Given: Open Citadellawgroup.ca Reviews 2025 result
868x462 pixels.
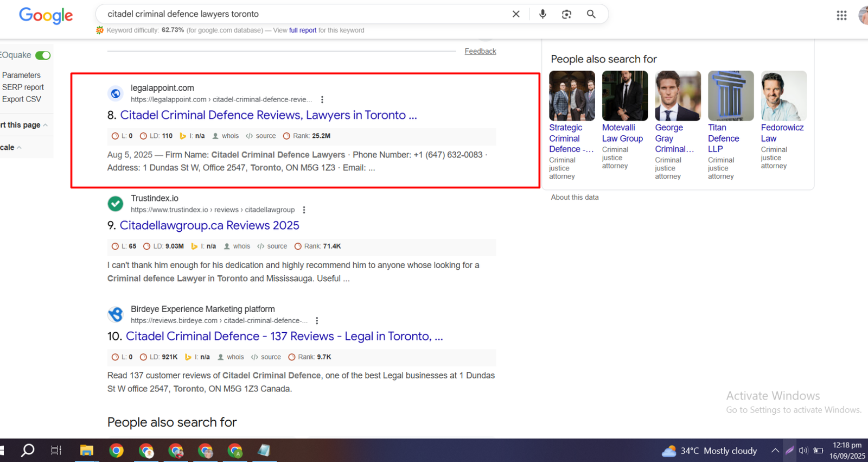Looking at the screenshot, I should click(x=209, y=225).
